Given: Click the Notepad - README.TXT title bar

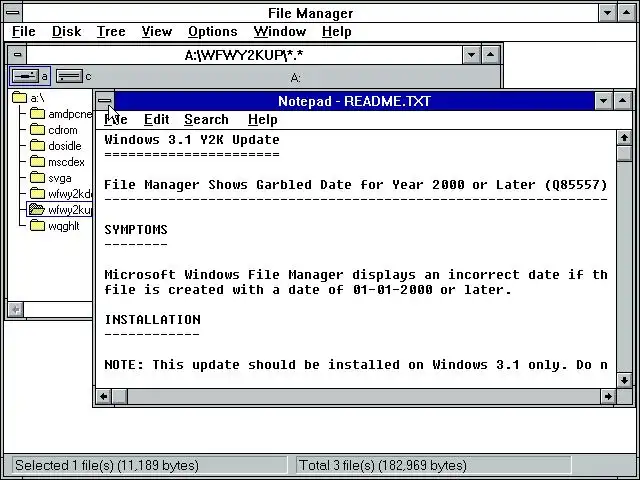Looking at the screenshot, I should pyautogui.click(x=354, y=101).
